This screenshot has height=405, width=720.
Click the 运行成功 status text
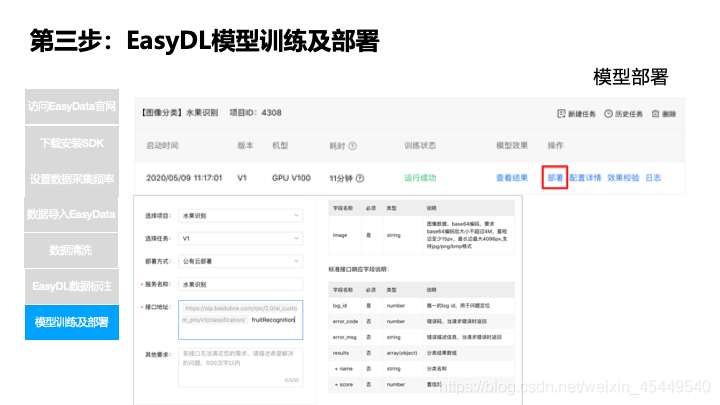point(420,178)
